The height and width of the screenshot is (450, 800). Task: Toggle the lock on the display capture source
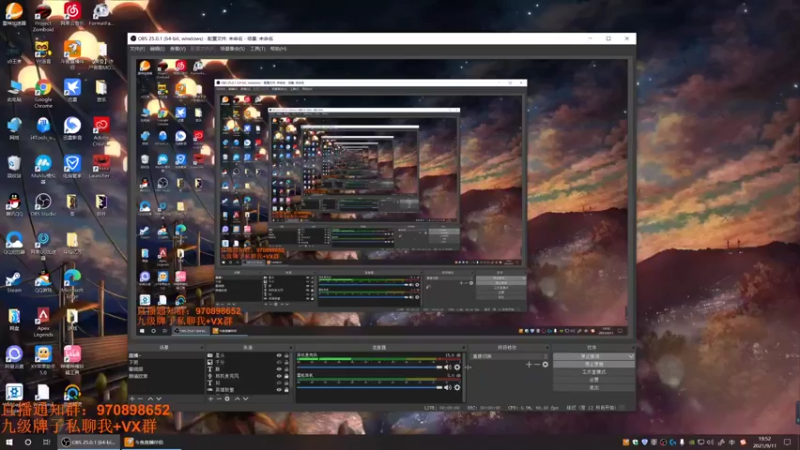click(286, 356)
